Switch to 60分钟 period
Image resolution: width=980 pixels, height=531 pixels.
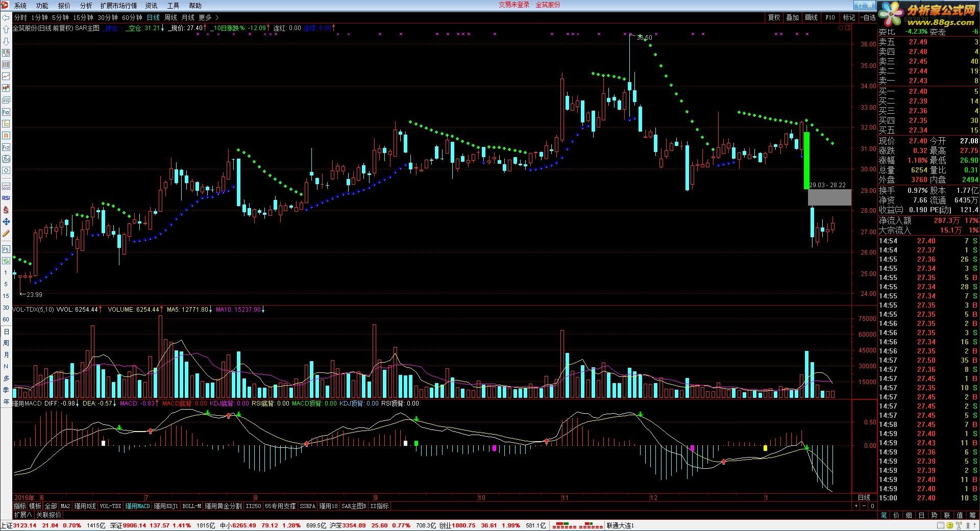(x=132, y=17)
